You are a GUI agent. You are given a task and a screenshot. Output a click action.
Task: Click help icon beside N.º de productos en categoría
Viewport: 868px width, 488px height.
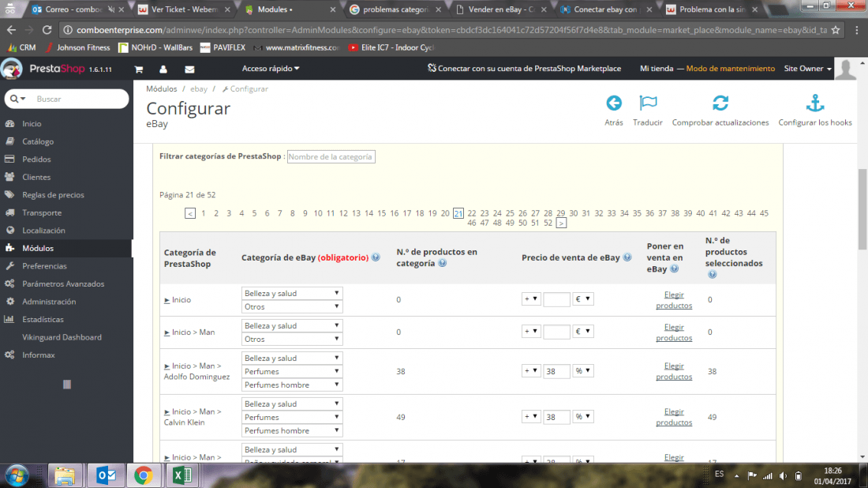coord(443,263)
